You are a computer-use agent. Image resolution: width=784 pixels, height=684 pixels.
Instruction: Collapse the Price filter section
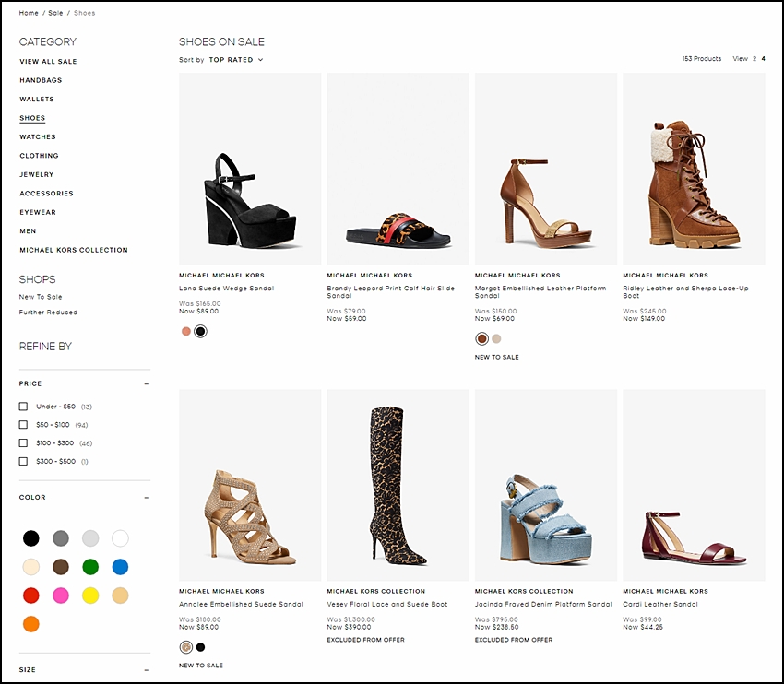click(x=147, y=383)
